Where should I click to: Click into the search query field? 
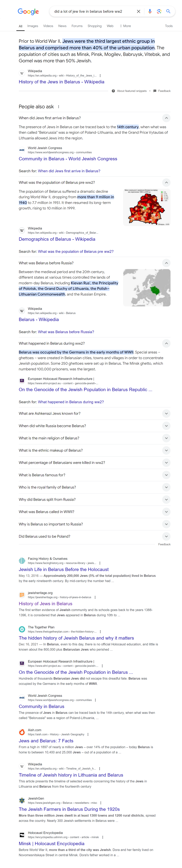tap(91, 12)
